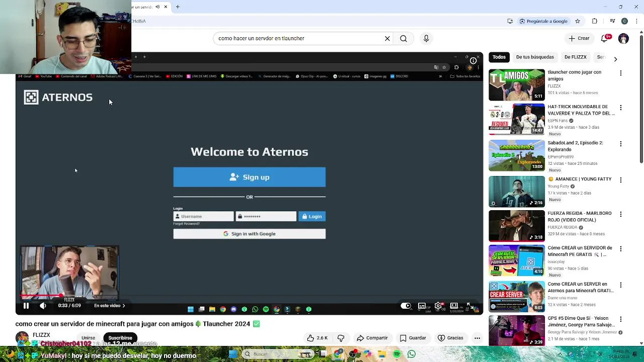The image size is (644, 362).
Task: Open 'SabadoLand 2, Episodio 2: Explorando' title
Action: coord(576,146)
